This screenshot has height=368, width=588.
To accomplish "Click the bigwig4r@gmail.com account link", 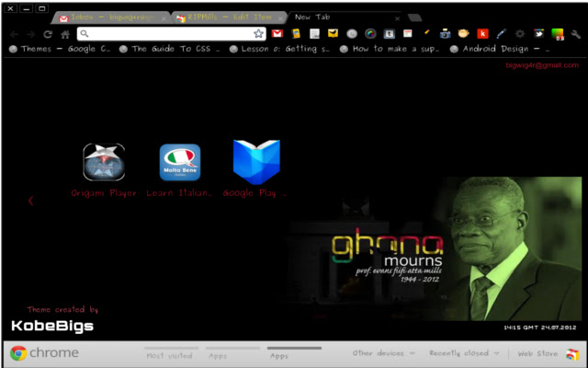I will [542, 65].
